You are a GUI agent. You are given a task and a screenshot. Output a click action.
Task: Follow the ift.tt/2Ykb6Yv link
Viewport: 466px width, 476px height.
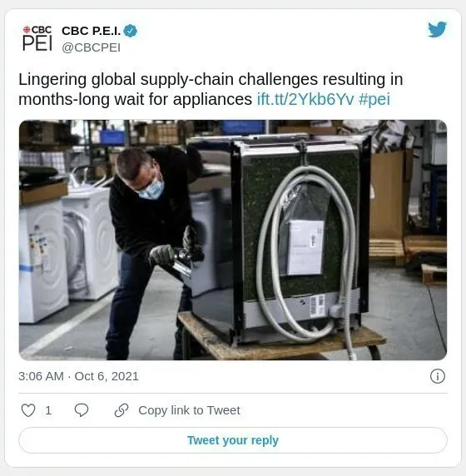[305, 99]
